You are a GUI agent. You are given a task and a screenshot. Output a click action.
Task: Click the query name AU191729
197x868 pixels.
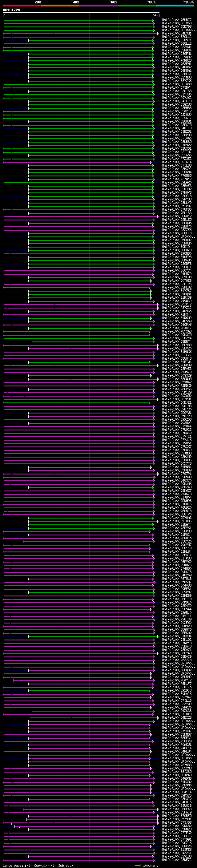point(11,10)
